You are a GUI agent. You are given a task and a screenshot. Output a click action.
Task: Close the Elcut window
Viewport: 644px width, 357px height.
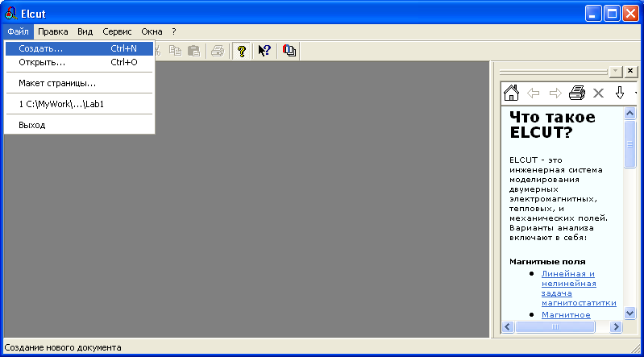630,14
